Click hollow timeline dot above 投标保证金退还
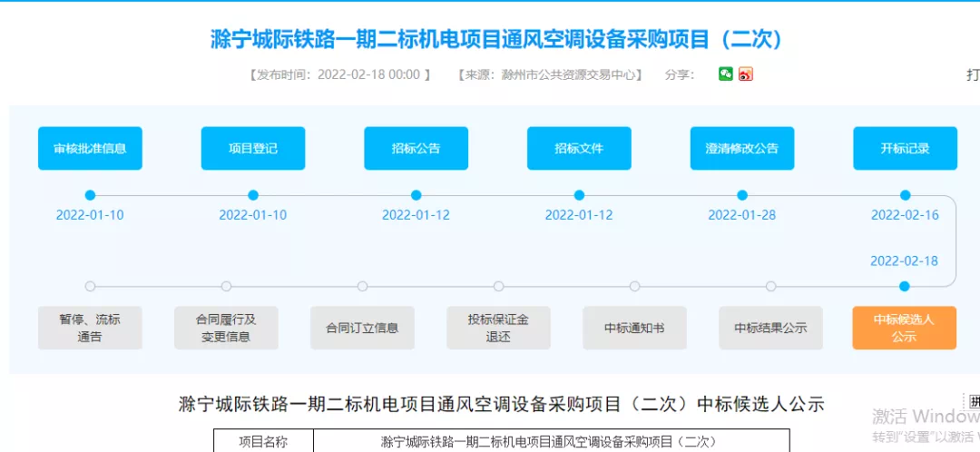The height and width of the screenshot is (452, 980). tap(499, 286)
